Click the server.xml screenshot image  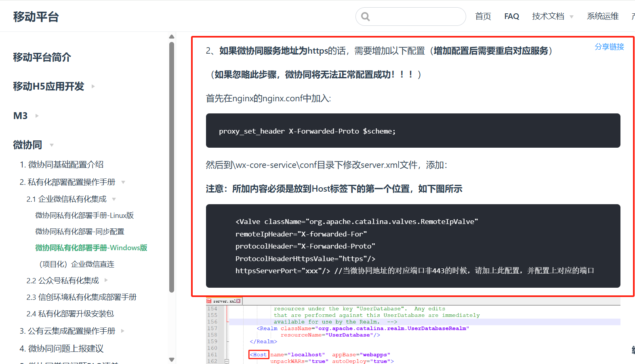coord(413,331)
